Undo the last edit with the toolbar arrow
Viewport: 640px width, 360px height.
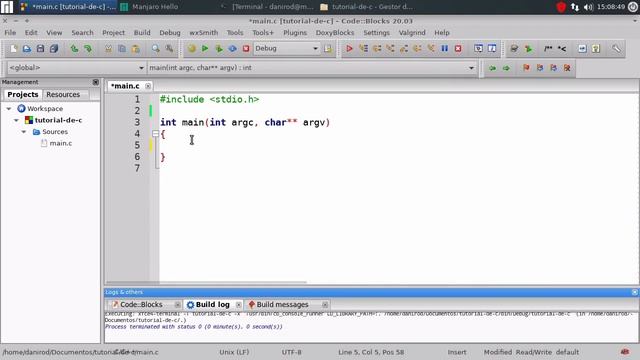(74, 49)
